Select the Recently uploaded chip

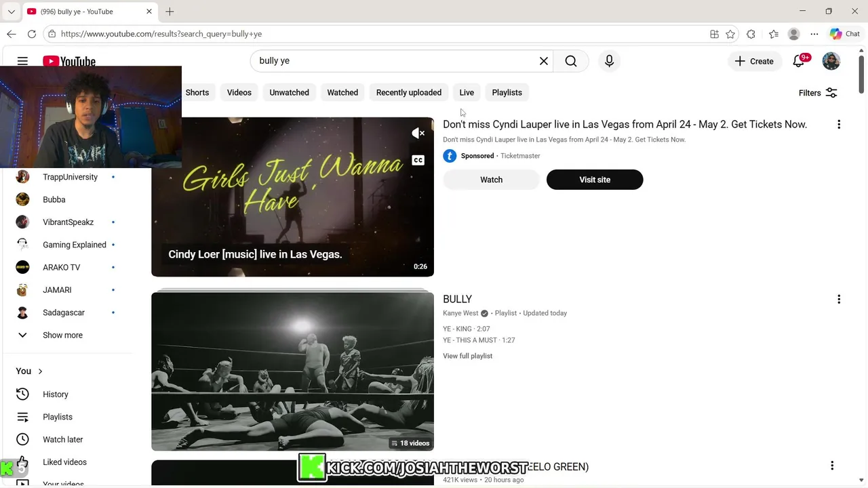(x=409, y=93)
